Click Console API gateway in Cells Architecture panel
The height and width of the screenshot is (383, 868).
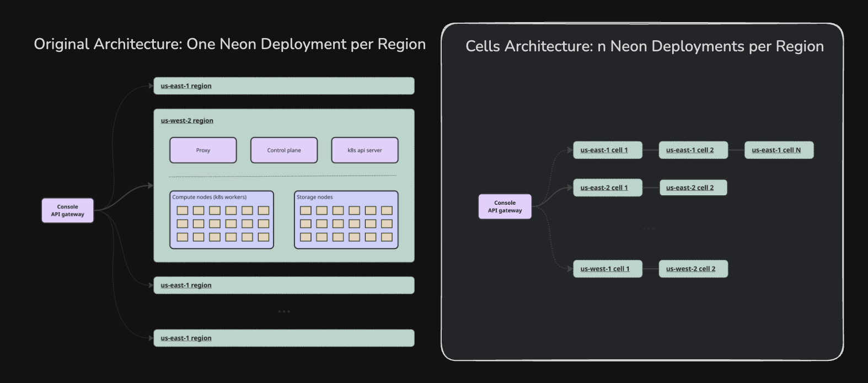click(x=505, y=206)
